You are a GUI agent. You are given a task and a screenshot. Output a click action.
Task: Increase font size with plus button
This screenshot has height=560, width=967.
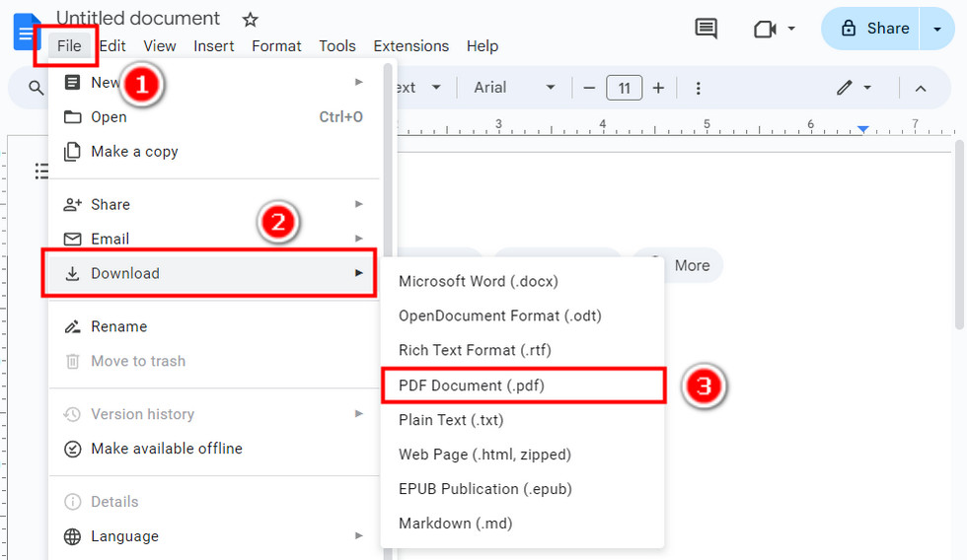(658, 88)
